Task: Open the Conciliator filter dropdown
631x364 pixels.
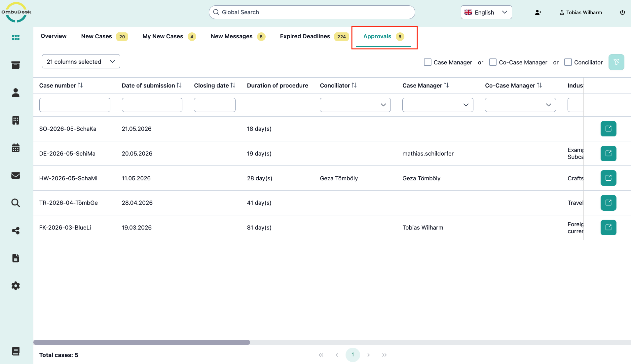Action: pos(355,105)
